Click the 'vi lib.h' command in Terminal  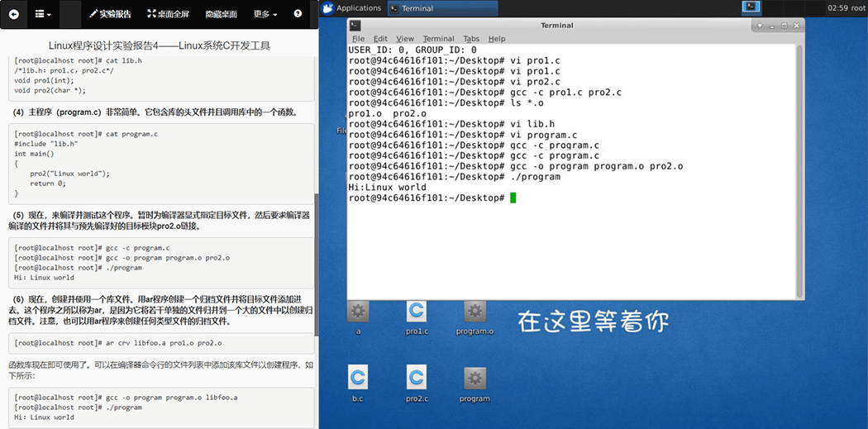(x=532, y=124)
